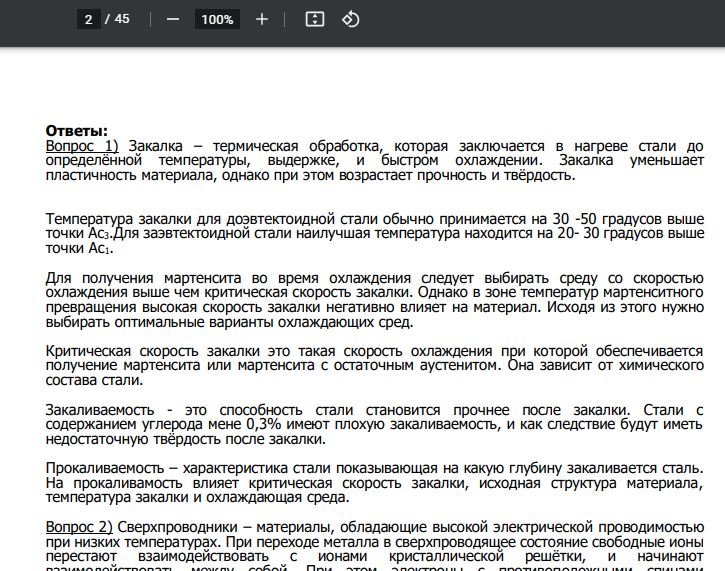Zoom out with the minus button

pyautogui.click(x=173, y=19)
